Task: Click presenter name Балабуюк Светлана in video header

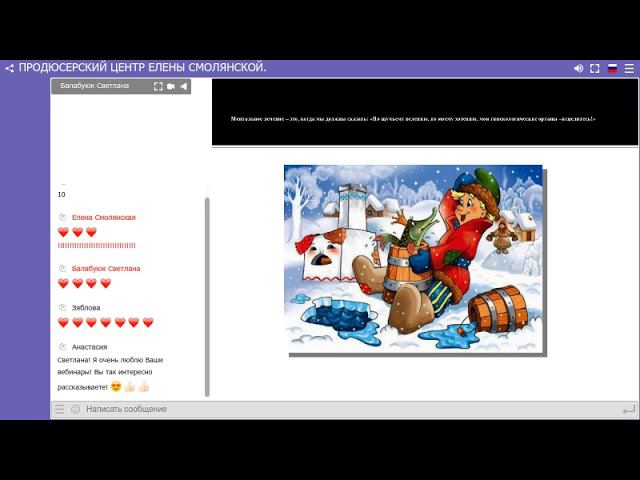Action: pos(95,86)
